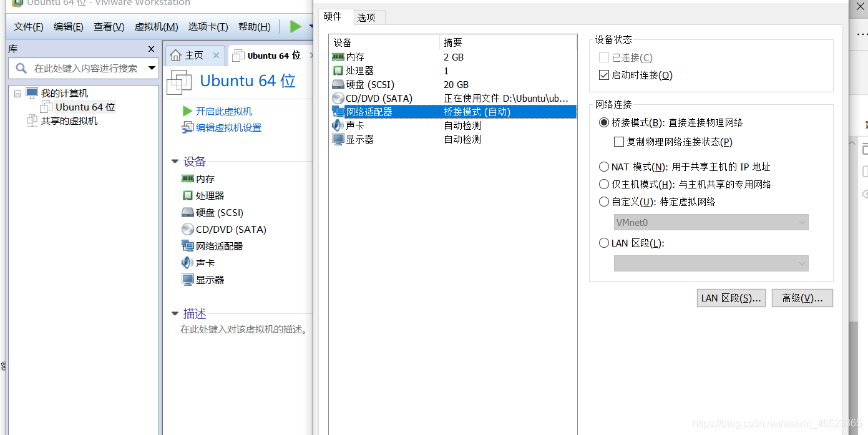The width and height of the screenshot is (868, 435).
Task: Click the 高级 button
Action: 802,298
